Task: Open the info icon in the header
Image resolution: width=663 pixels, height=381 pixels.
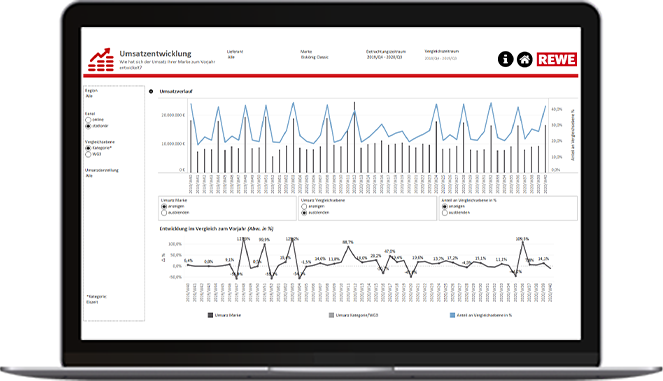Action: tap(505, 59)
